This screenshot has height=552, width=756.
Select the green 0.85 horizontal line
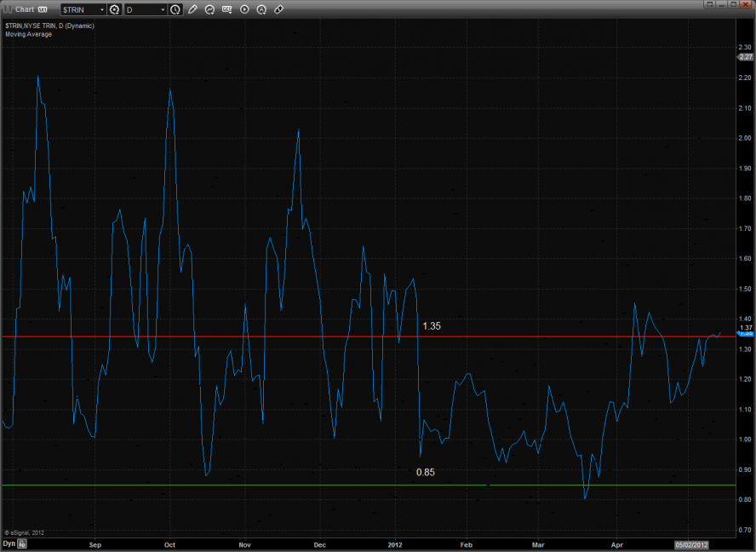[x=255, y=485]
